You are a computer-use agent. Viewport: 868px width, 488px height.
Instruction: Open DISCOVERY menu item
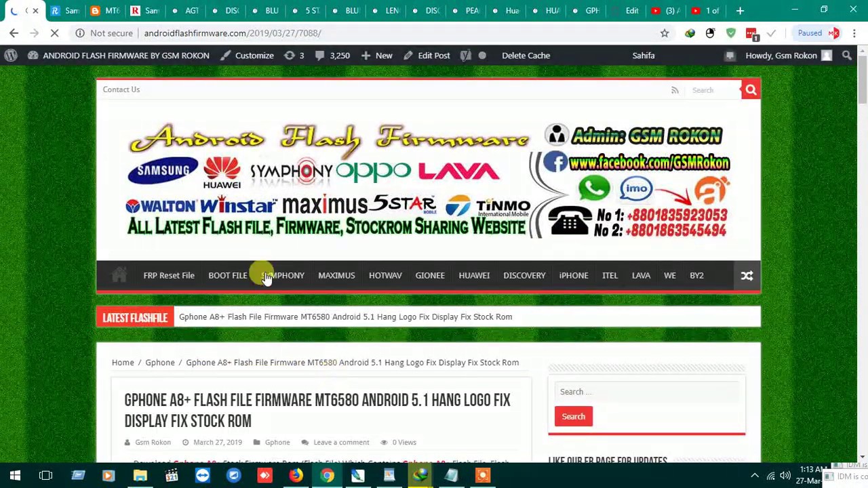[524, 275]
